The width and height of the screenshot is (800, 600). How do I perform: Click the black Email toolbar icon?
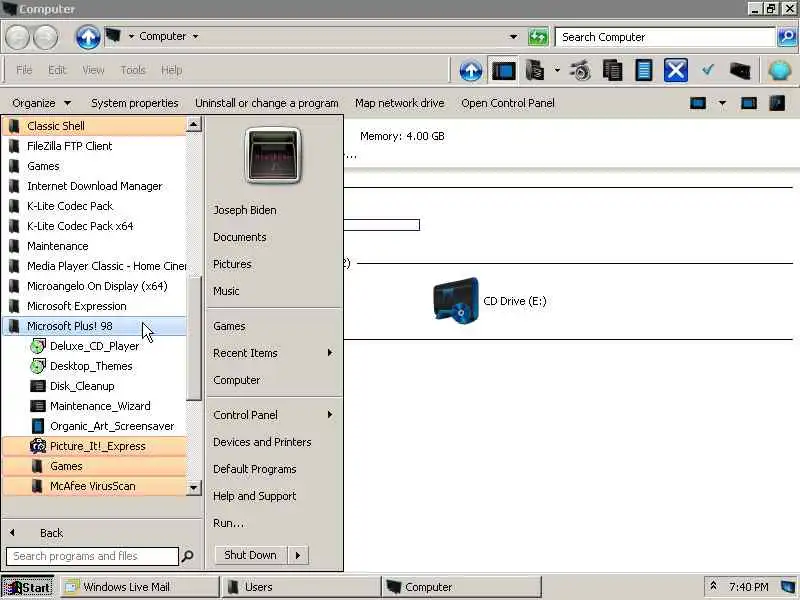740,70
